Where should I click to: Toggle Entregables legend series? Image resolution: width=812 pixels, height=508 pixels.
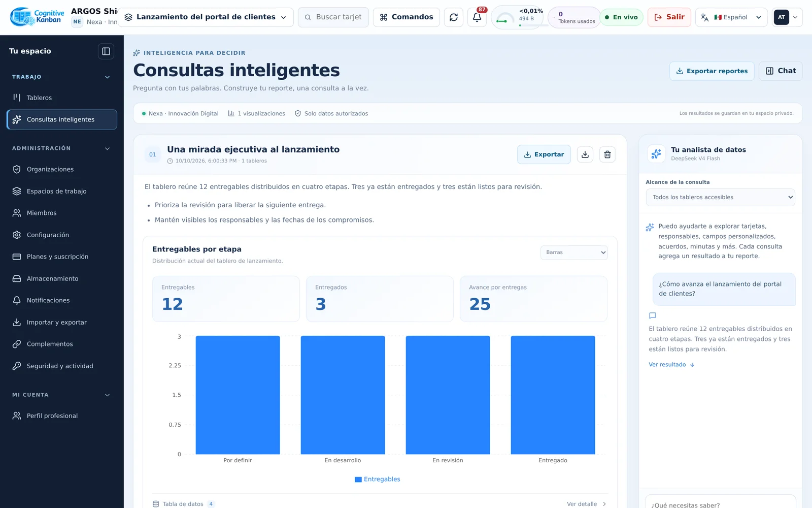point(378,479)
